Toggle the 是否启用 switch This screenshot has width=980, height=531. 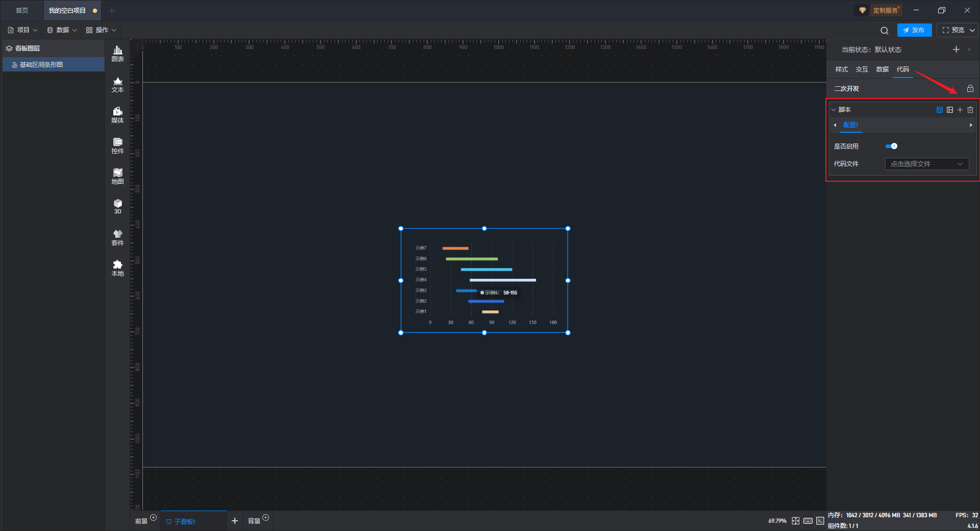(891, 147)
